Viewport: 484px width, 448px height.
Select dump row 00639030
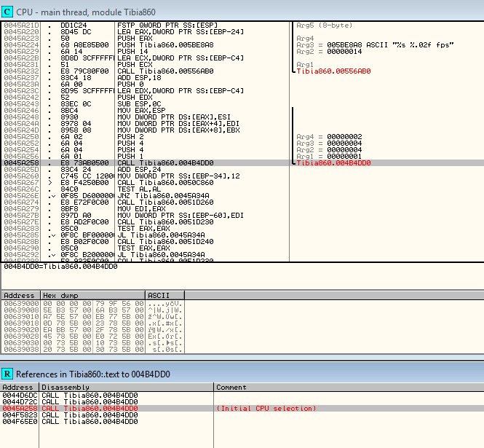(92, 342)
